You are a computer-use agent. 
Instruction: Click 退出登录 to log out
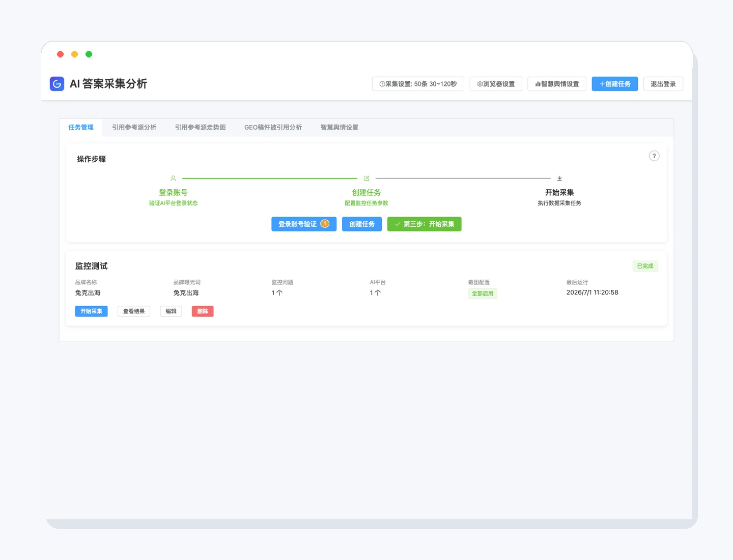[x=663, y=84]
